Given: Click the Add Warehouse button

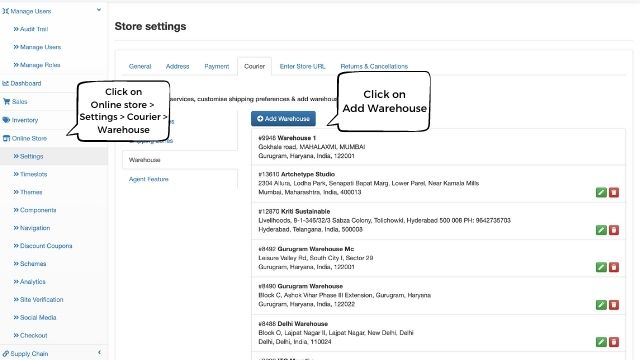Looking at the screenshot, I should [x=283, y=119].
